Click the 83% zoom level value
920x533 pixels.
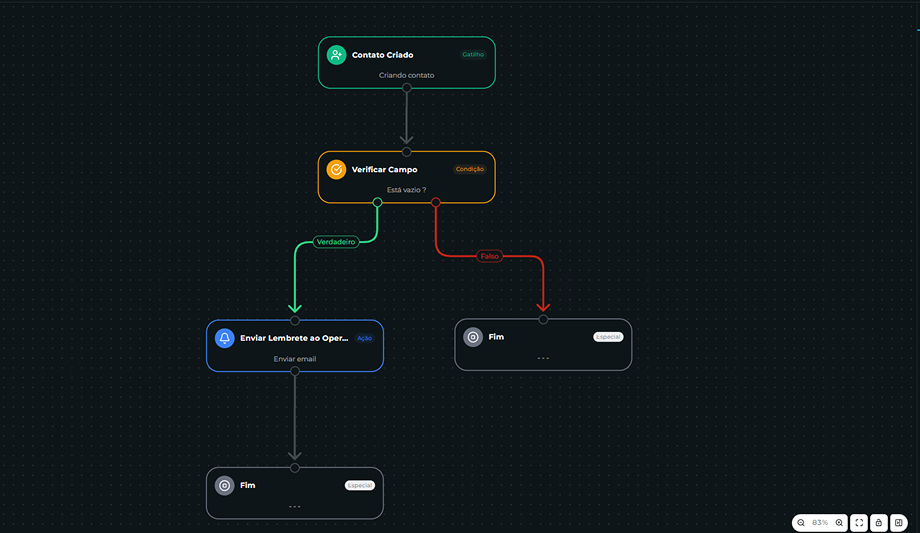tap(820, 522)
